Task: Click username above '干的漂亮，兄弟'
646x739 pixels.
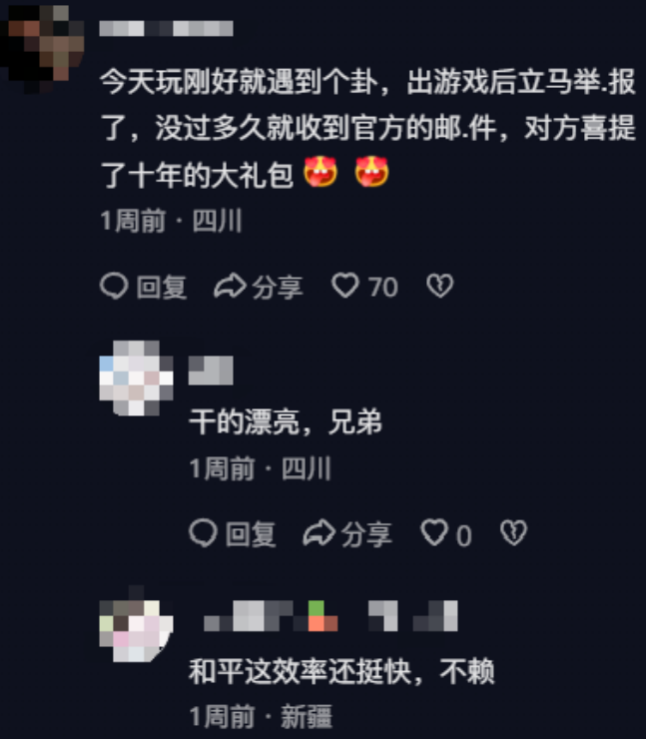Action: point(211,370)
